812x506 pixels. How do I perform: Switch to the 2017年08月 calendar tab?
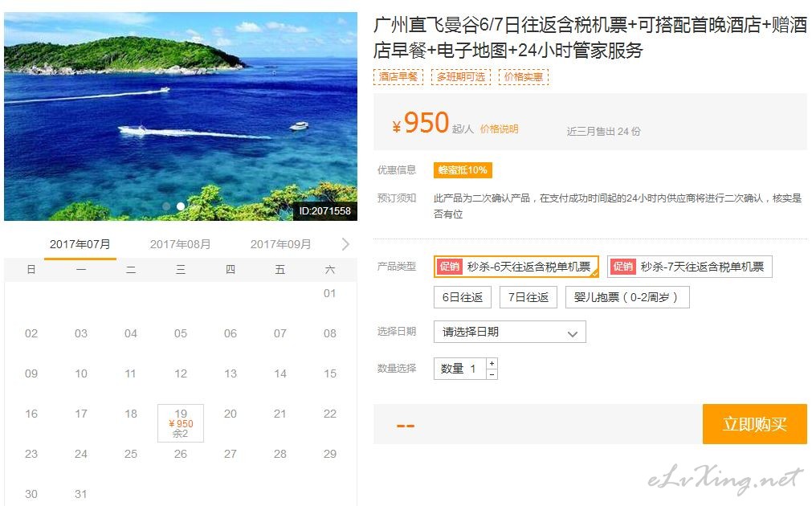point(180,244)
